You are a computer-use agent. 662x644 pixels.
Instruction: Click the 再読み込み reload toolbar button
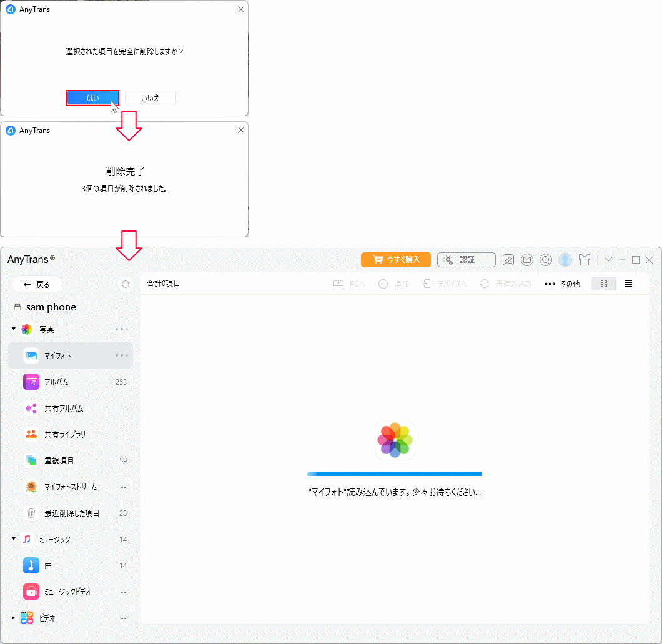(506, 284)
